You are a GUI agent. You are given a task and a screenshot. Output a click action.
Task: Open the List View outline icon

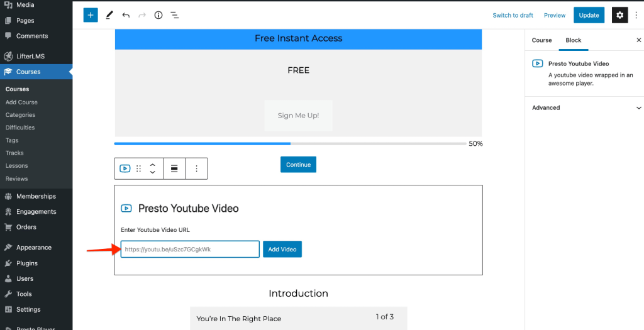(175, 15)
